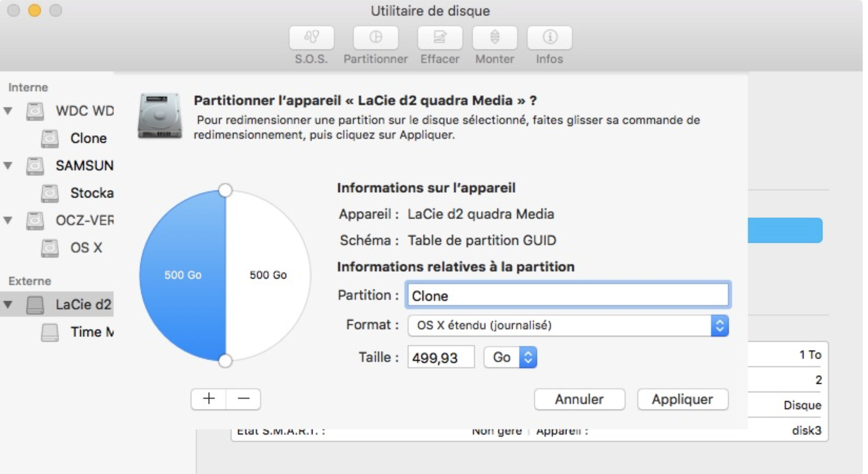Click the Partitionner toolbar icon
The height and width of the screenshot is (474, 868).
(x=376, y=38)
